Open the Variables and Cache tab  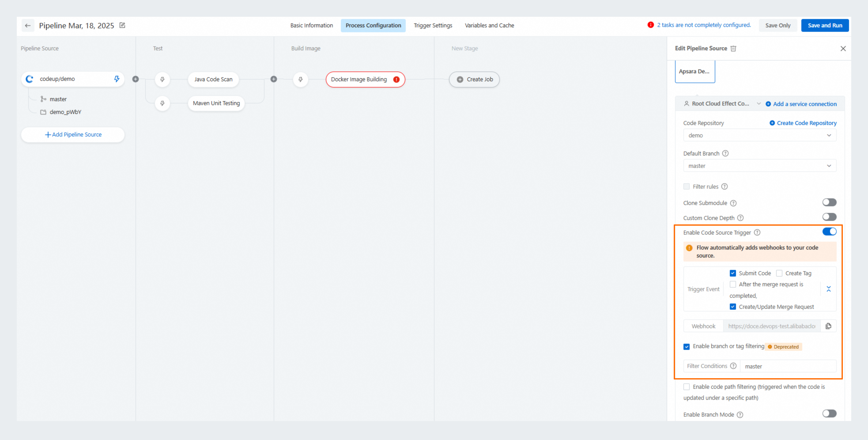tap(489, 25)
